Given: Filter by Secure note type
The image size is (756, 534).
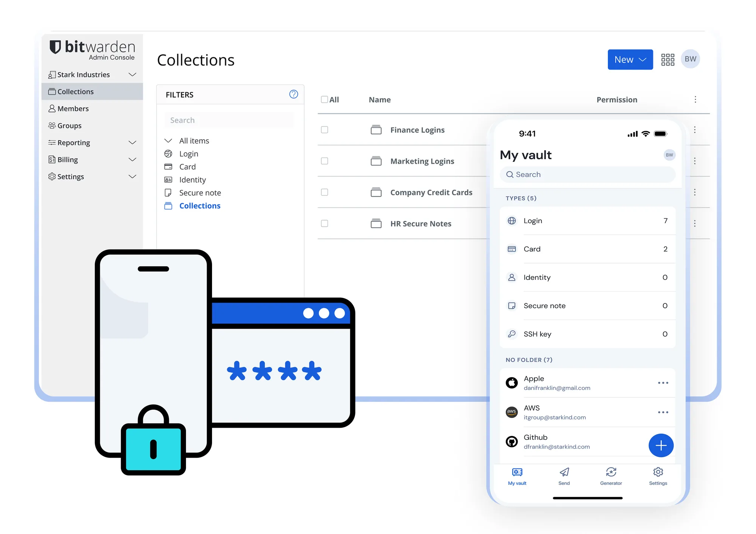Looking at the screenshot, I should (x=200, y=193).
